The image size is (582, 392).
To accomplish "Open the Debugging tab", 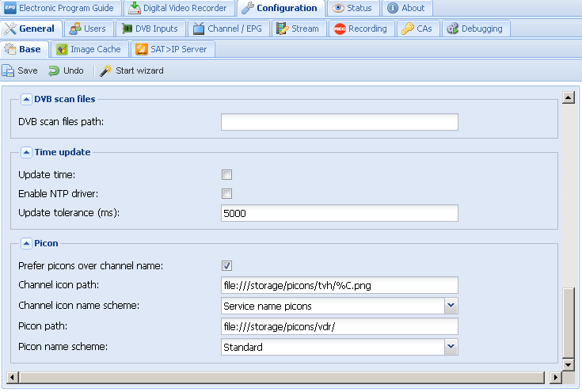I will [476, 29].
